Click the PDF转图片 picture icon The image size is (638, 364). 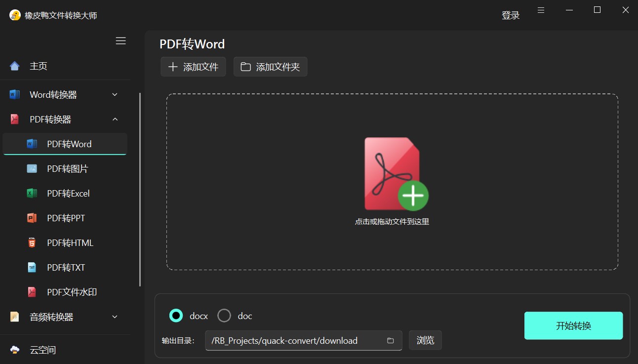click(x=32, y=168)
